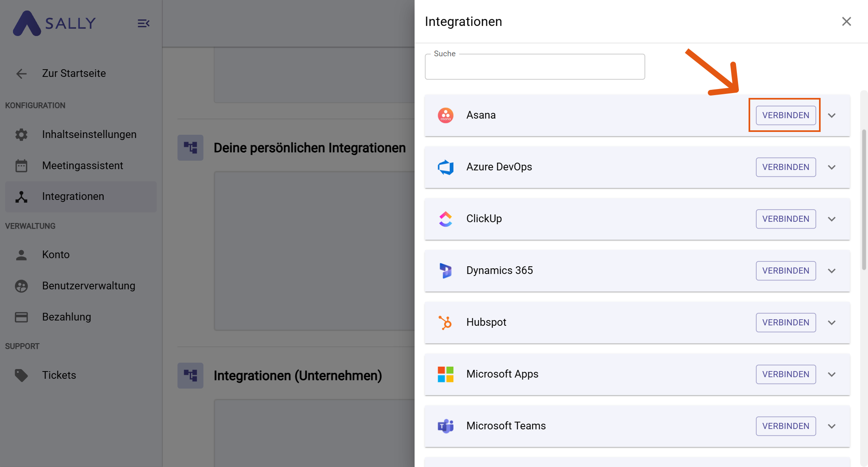Expand the Dynamics 365 row chevron
This screenshot has width=868, height=467.
832,271
